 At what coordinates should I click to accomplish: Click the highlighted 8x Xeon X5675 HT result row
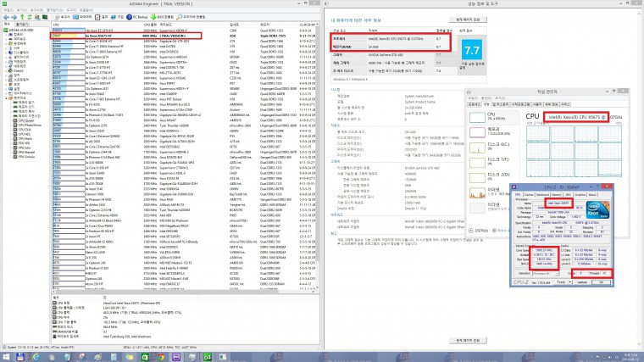(x=126, y=36)
